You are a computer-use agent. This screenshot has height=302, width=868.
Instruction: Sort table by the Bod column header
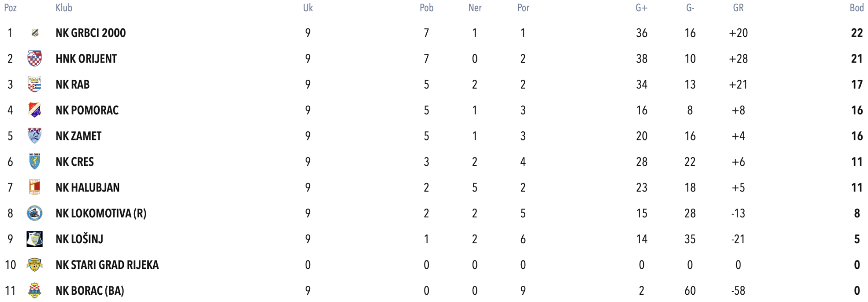tap(856, 8)
